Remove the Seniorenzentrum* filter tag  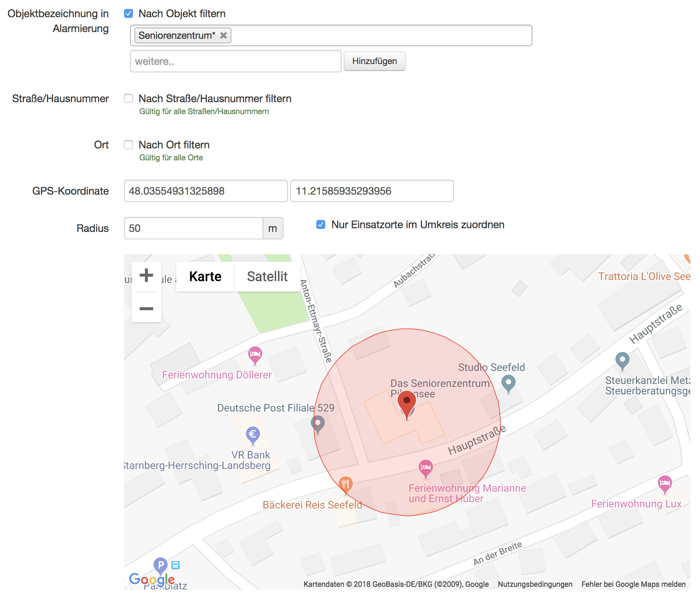point(224,35)
